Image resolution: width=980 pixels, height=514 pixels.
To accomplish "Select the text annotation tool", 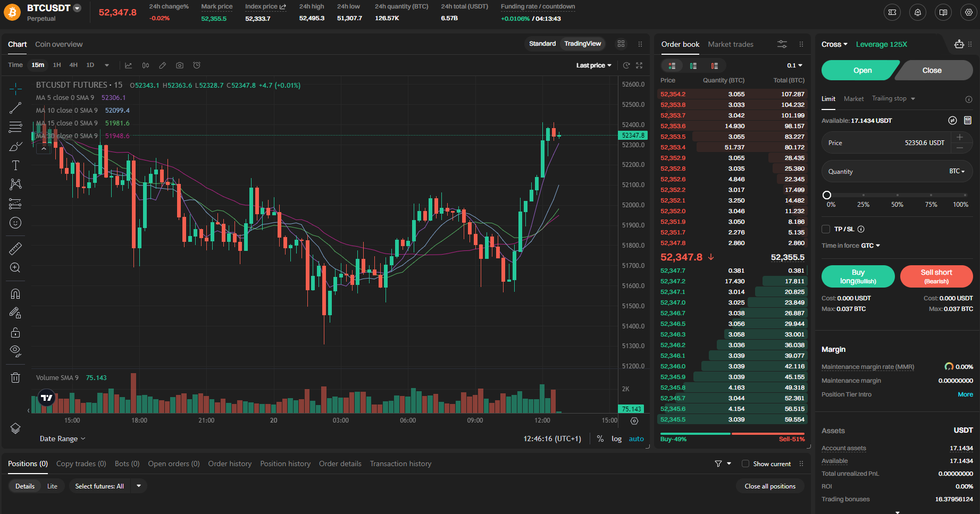I will tap(15, 165).
